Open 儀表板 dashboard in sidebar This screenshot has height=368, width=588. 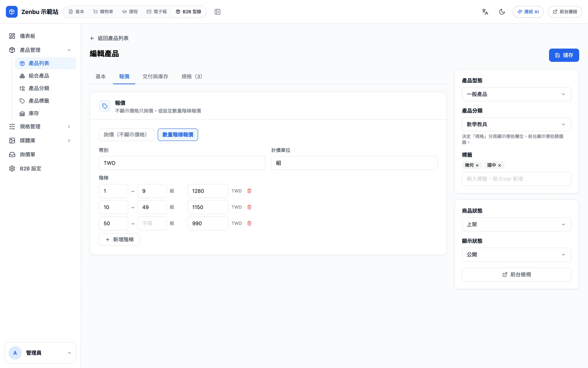coord(40,36)
